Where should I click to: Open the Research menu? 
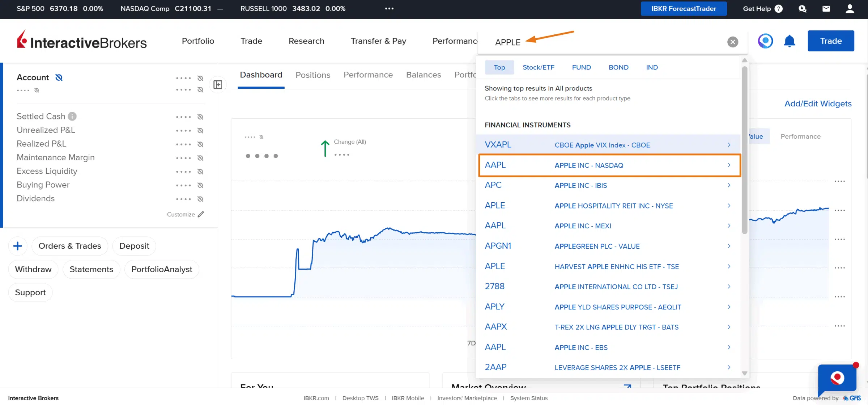click(306, 41)
